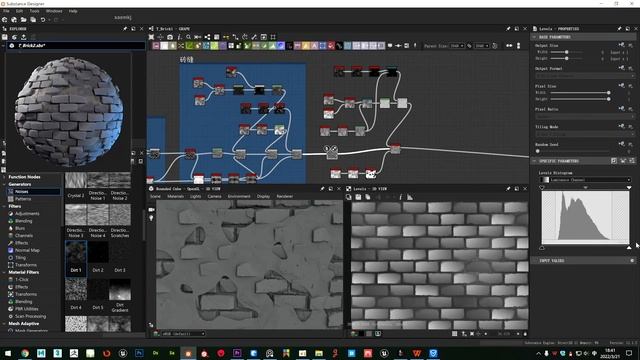Adjust the Output Size Width slider

pyautogui.click(x=567, y=52)
